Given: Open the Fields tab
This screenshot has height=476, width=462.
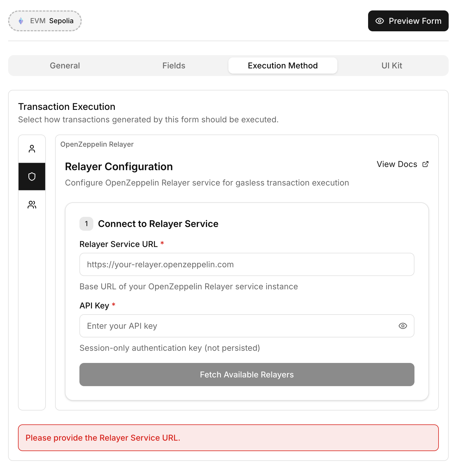Looking at the screenshot, I should click(174, 65).
